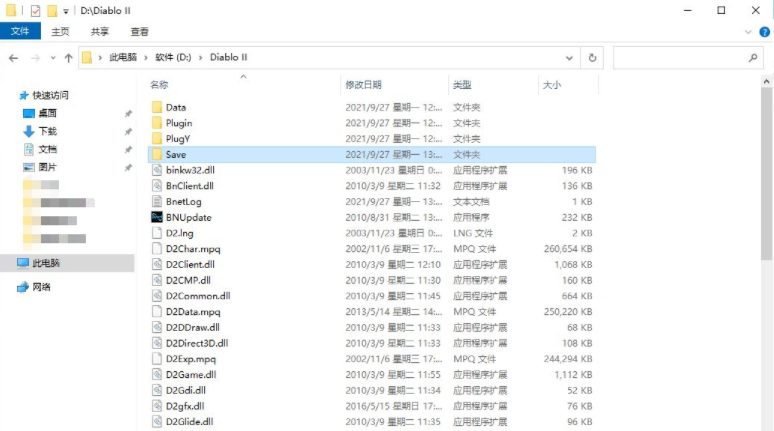The image size is (774, 431).
Task: Click the file list vertical scrollbar
Action: click(x=767, y=174)
